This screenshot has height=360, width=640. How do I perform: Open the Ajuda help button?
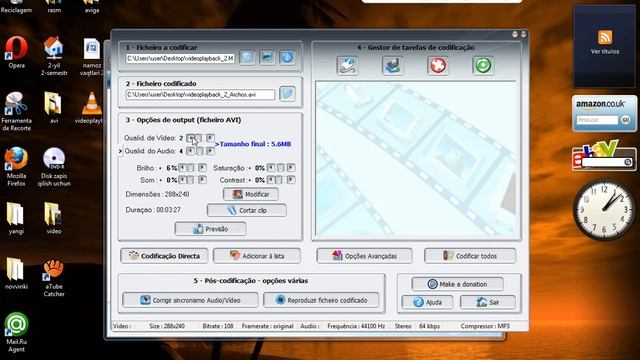[427, 302]
